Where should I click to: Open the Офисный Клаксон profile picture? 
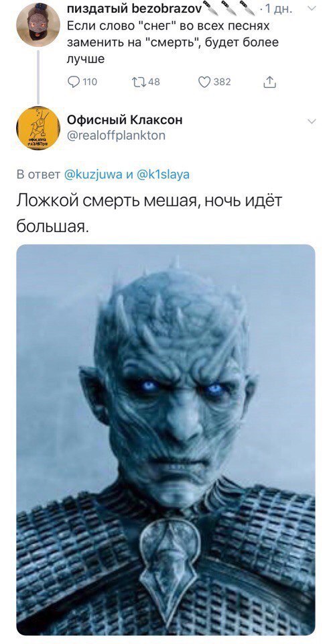coord(38,127)
